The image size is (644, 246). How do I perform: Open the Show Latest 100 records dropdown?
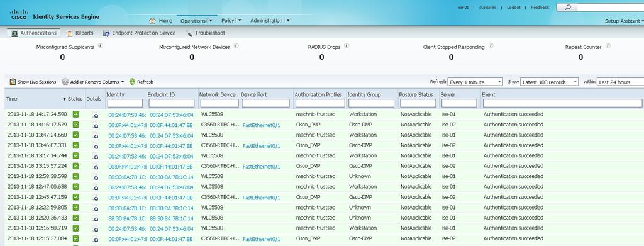[x=549, y=82]
